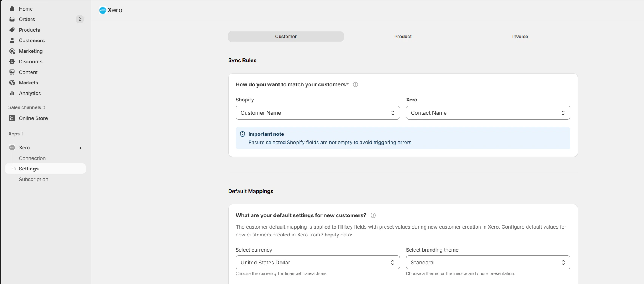644x284 pixels.
Task: Click the Orders inbox icon
Action: (12, 19)
